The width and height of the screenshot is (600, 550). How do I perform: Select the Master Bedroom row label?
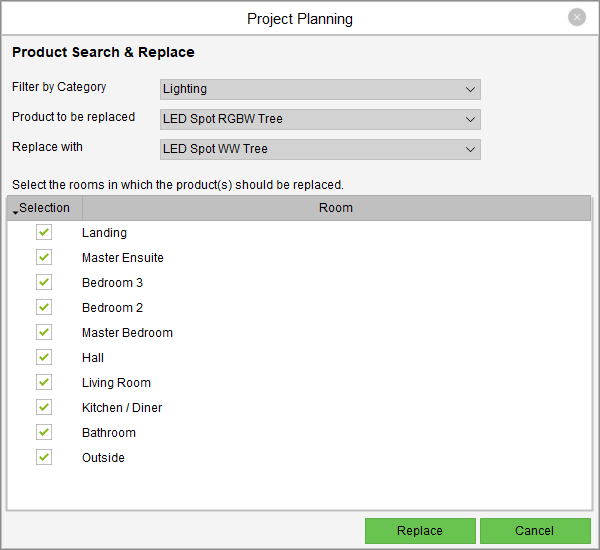(x=127, y=333)
